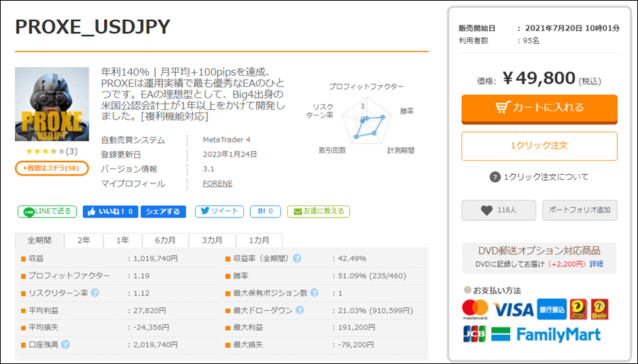The image size is (638, 364).
Task: Open the FORENE profile link
Action: (x=217, y=183)
